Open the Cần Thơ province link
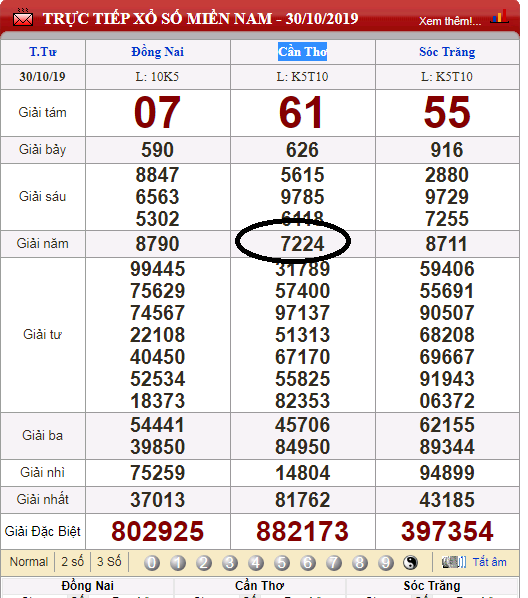 (x=302, y=51)
